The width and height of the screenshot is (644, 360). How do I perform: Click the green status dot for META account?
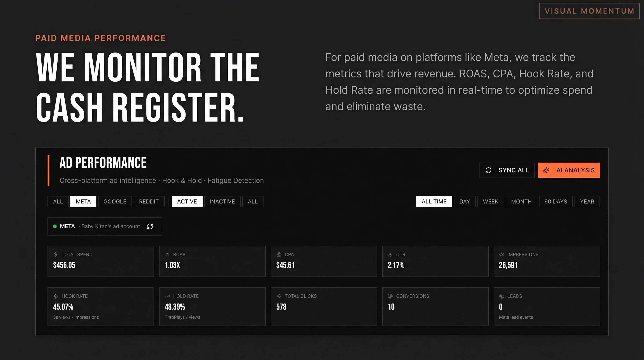[x=55, y=226]
